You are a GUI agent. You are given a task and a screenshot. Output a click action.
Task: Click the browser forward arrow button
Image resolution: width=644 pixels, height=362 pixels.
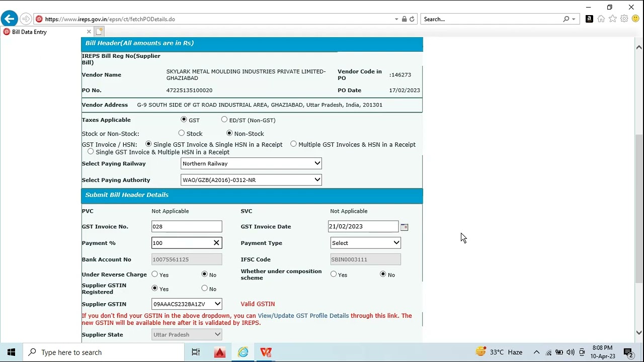(26, 19)
